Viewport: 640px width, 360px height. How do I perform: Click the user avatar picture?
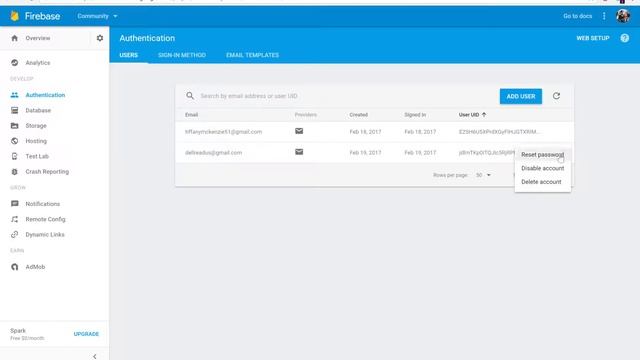pyautogui.click(x=623, y=16)
